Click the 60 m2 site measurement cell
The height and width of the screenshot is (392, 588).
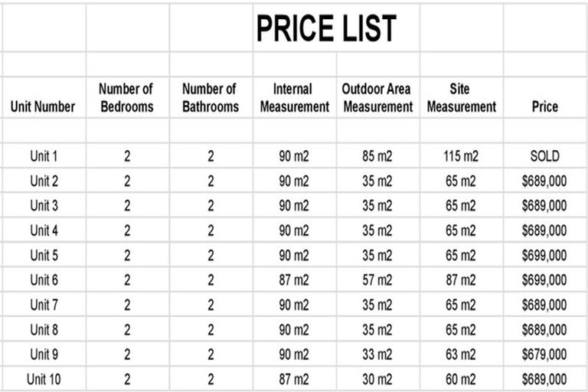click(461, 379)
